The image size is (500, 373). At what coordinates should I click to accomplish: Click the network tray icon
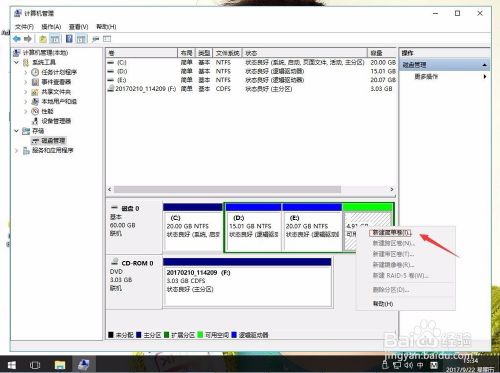[397, 365]
